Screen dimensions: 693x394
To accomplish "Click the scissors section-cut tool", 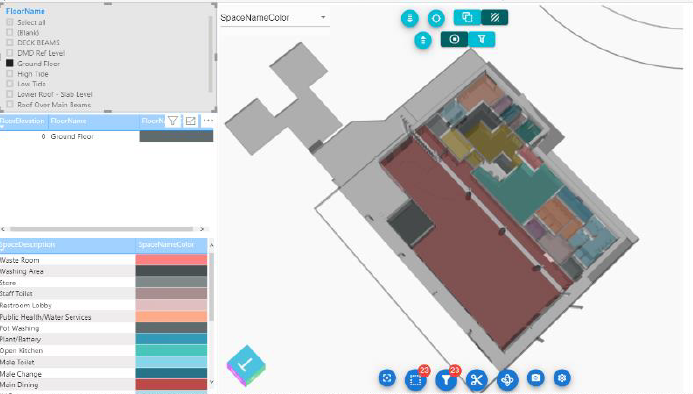I will (x=476, y=379).
